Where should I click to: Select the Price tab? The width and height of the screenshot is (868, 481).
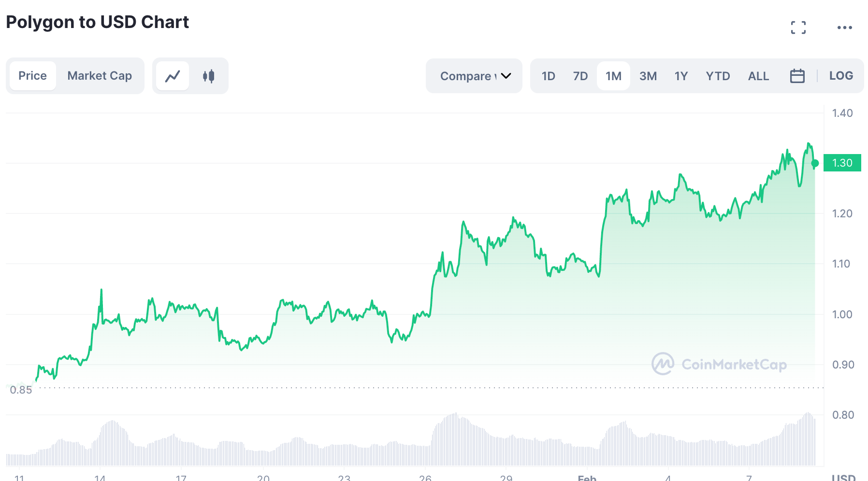(x=32, y=76)
